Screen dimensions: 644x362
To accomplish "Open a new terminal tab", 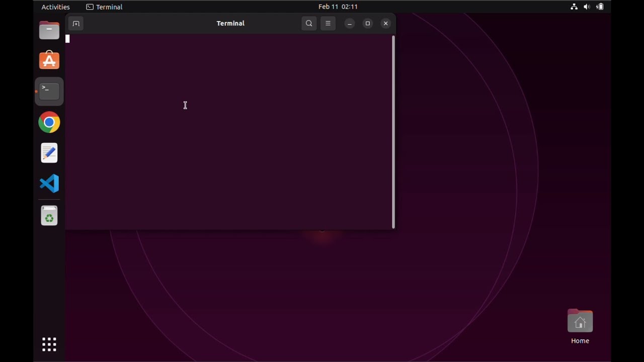I will pos(76,24).
